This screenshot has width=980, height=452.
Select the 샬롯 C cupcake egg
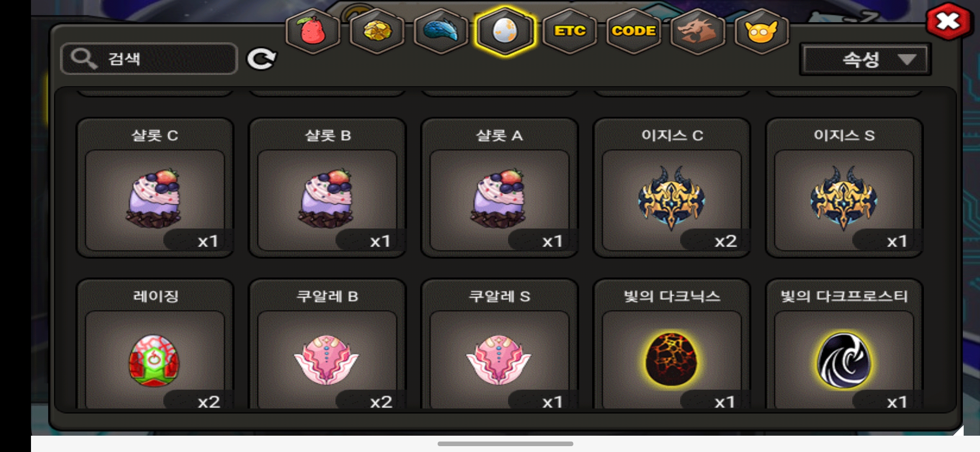coord(155,187)
